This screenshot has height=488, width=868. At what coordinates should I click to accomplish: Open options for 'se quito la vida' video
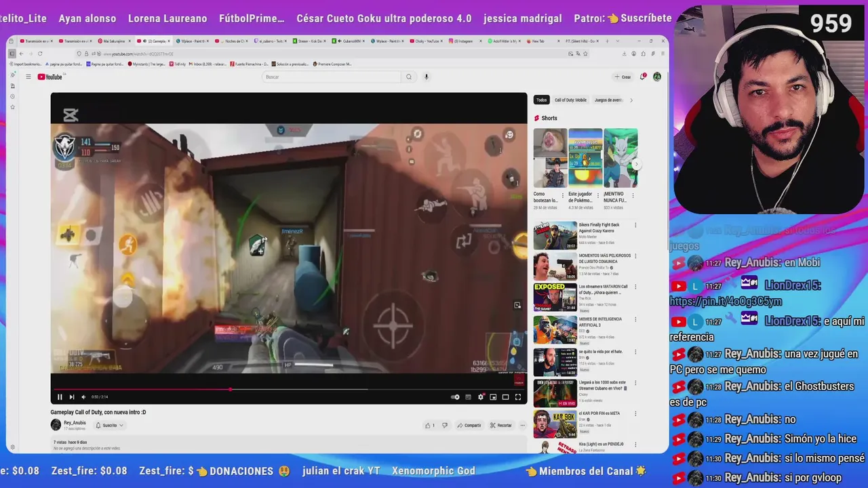click(635, 352)
